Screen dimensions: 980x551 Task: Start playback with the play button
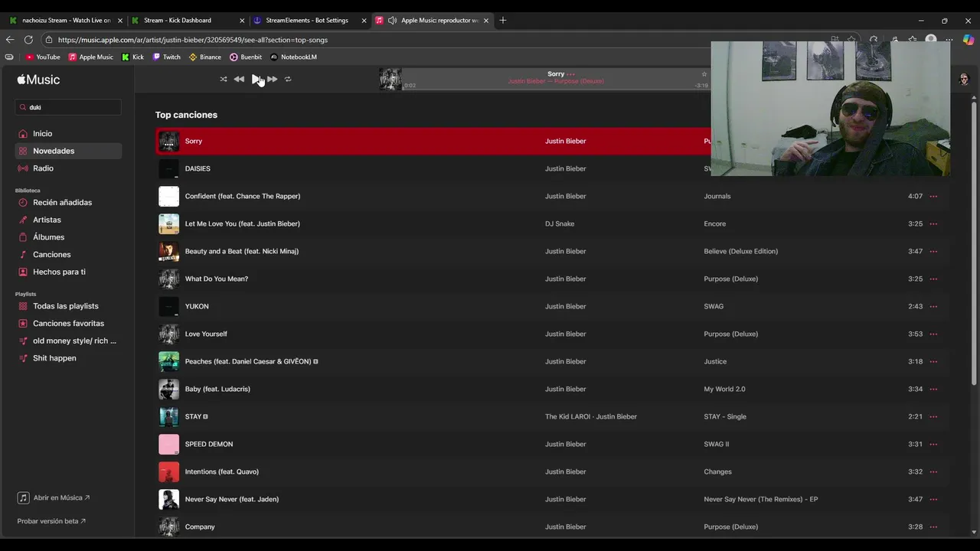point(256,79)
